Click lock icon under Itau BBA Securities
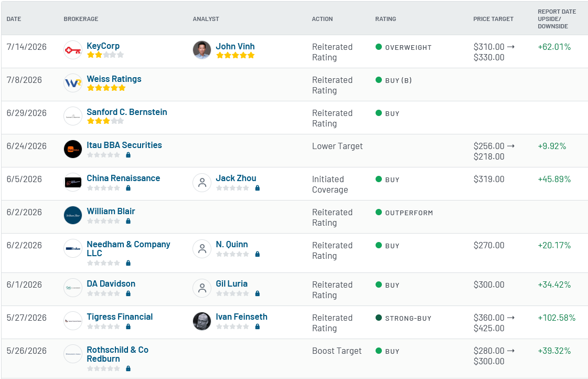Screen dimensions: 588x379 (x=129, y=155)
